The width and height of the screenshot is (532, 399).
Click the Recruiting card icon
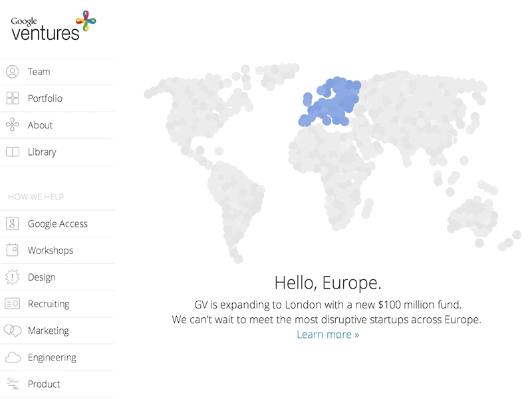(x=12, y=304)
